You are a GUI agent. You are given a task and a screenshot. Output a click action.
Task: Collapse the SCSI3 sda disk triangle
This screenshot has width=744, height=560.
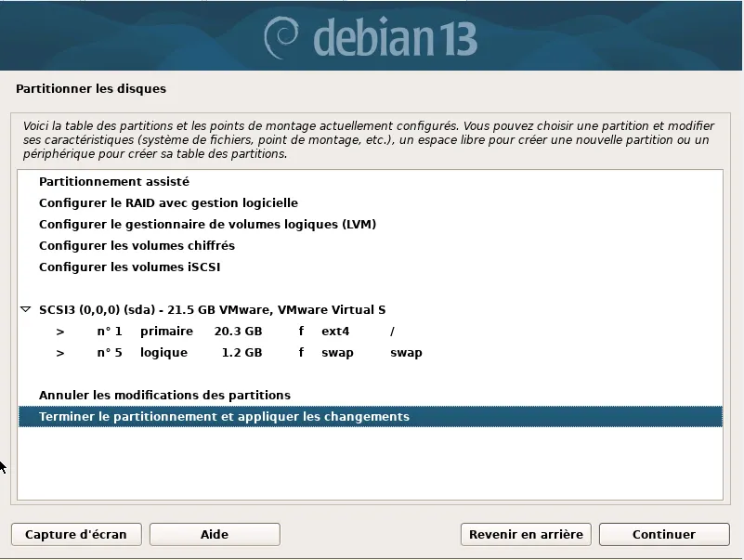click(26, 309)
